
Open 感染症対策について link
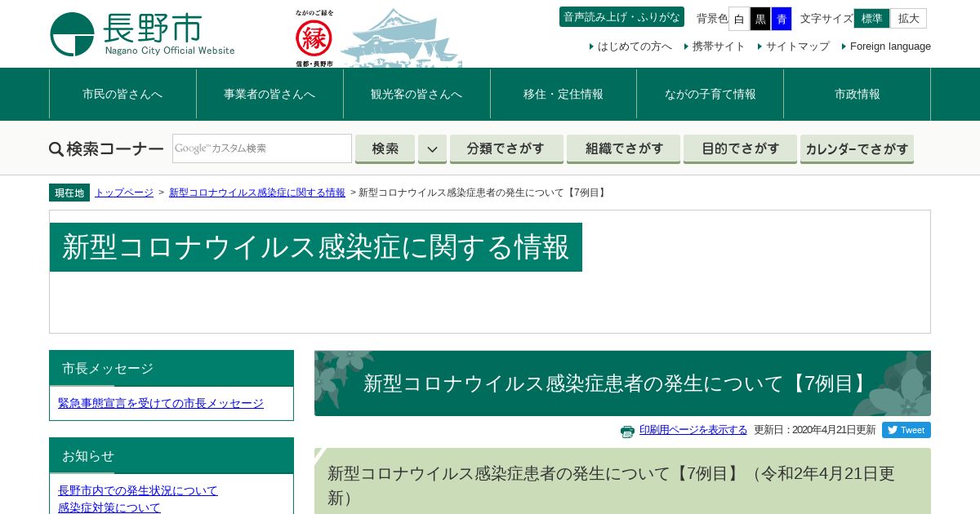pyautogui.click(x=109, y=507)
